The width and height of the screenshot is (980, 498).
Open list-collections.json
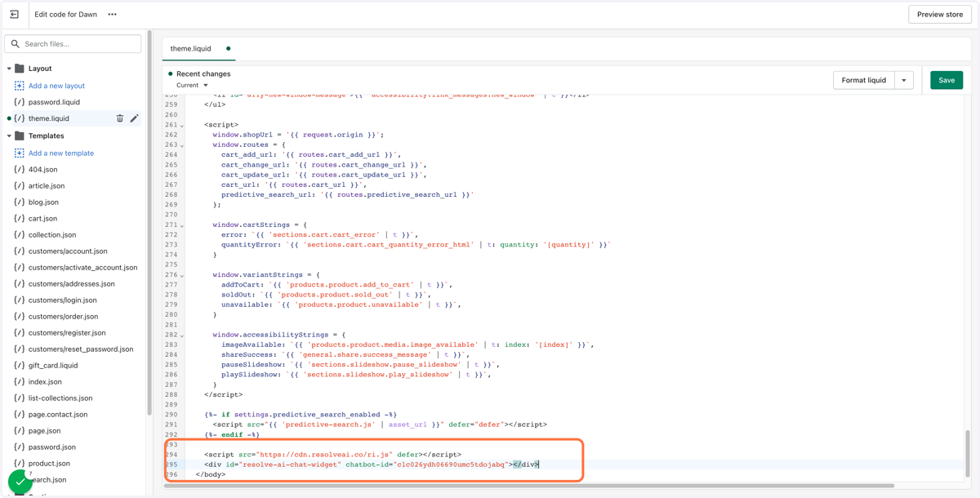tap(60, 398)
